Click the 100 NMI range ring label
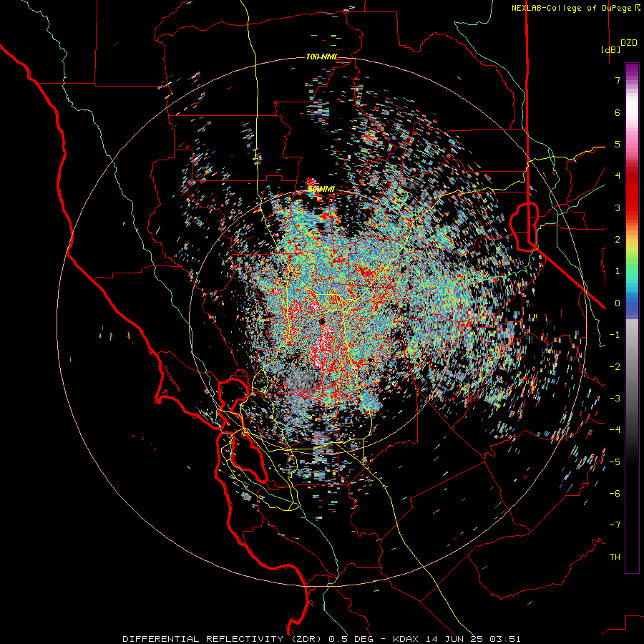Screen dimensions: 644x644 (x=321, y=57)
